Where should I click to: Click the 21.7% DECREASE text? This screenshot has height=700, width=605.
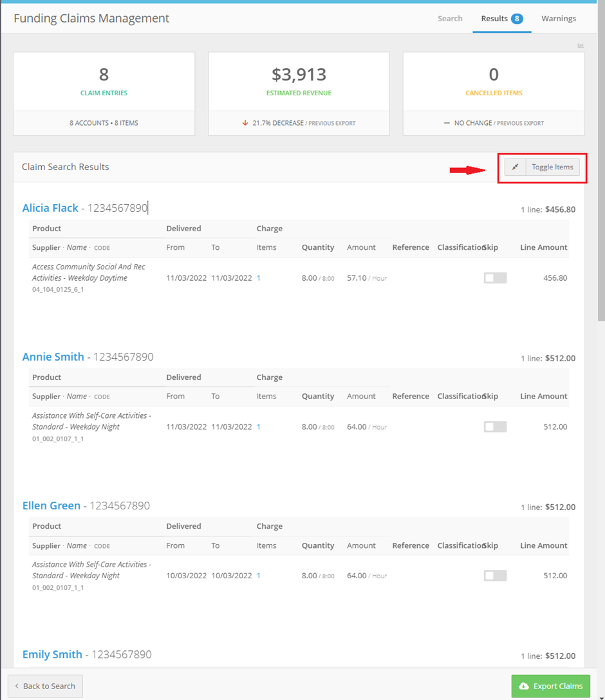(x=278, y=123)
